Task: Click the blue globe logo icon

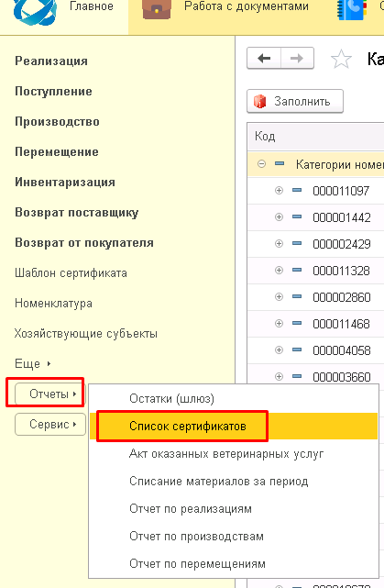Action: pyautogui.click(x=35, y=11)
